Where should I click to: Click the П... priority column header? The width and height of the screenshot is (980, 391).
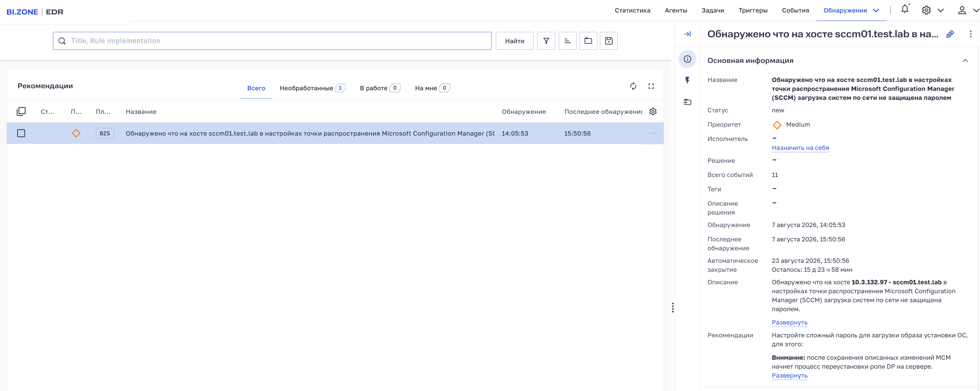tap(76, 111)
